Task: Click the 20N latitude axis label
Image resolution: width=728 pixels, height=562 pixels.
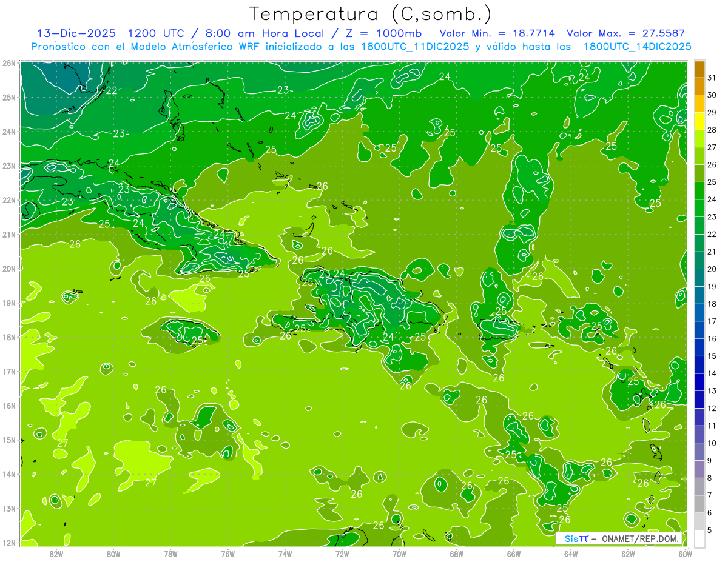Action: (x=9, y=269)
